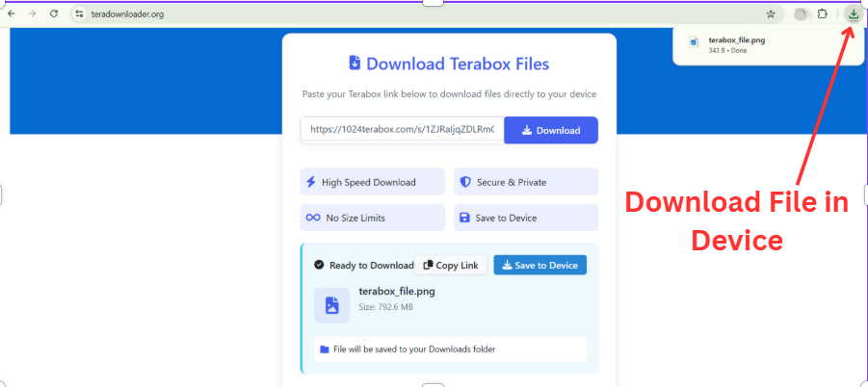The width and height of the screenshot is (868, 387).
Task: Select the No Size Limits feature tile
Action: click(x=372, y=218)
